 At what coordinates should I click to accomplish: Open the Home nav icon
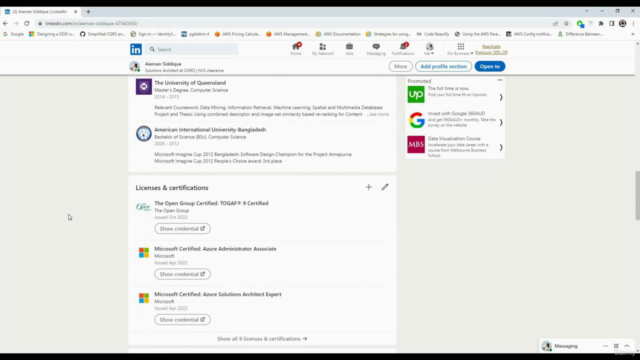pyautogui.click(x=296, y=49)
